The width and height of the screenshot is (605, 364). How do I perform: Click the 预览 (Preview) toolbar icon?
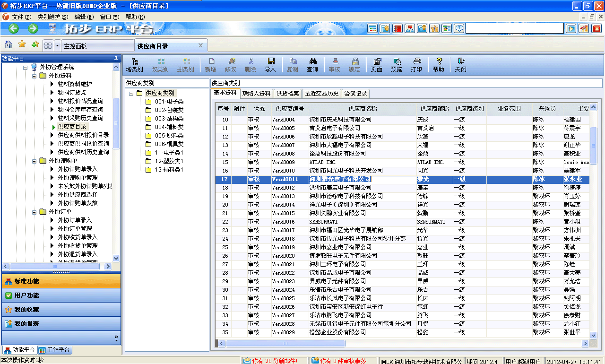pos(397,64)
